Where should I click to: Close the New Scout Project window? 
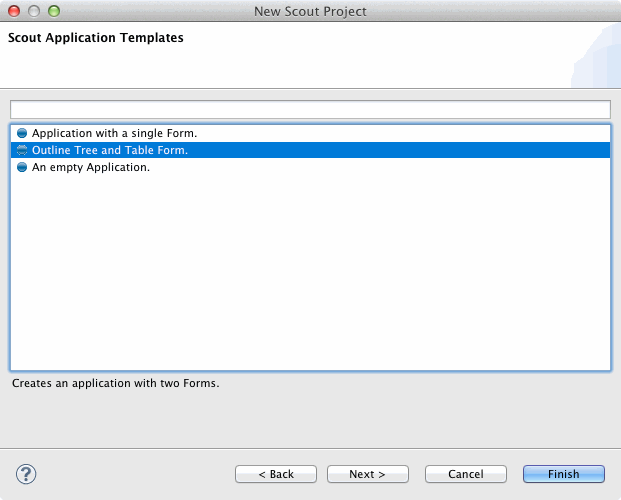[14, 11]
